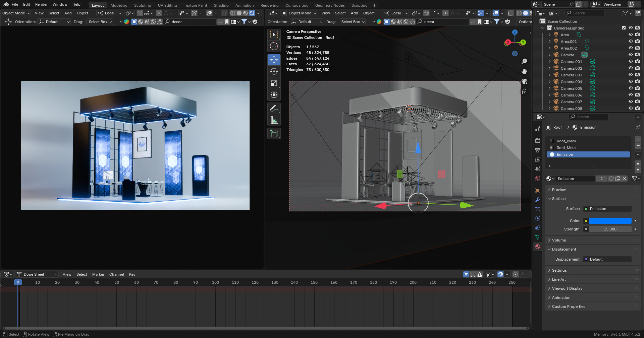
Task: Hide Camera.004 in viewport
Action: point(631,82)
